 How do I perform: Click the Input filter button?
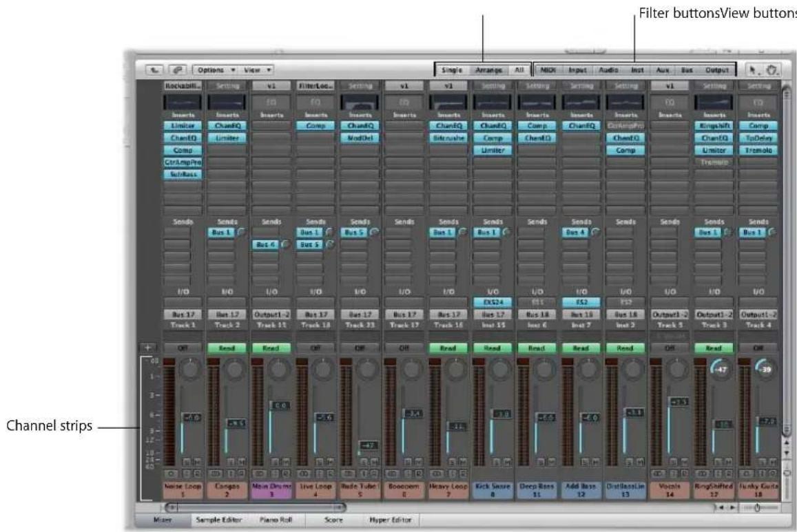coord(577,70)
